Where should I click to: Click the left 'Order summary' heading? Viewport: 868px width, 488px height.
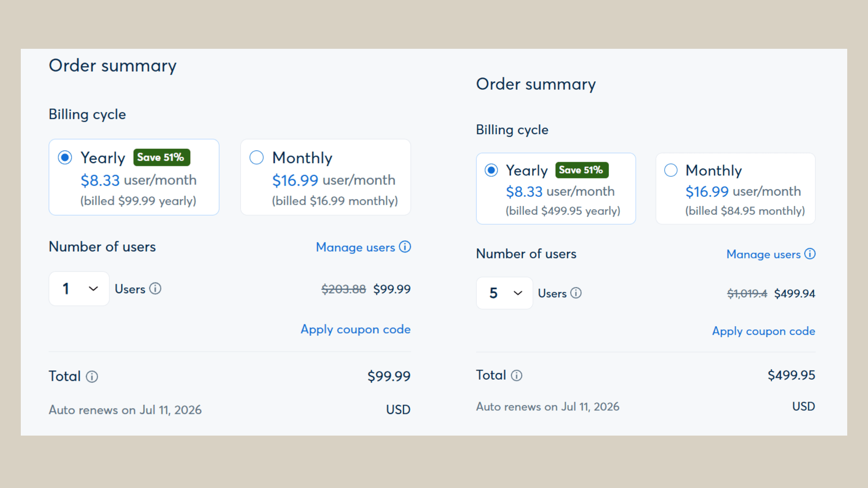point(113,66)
